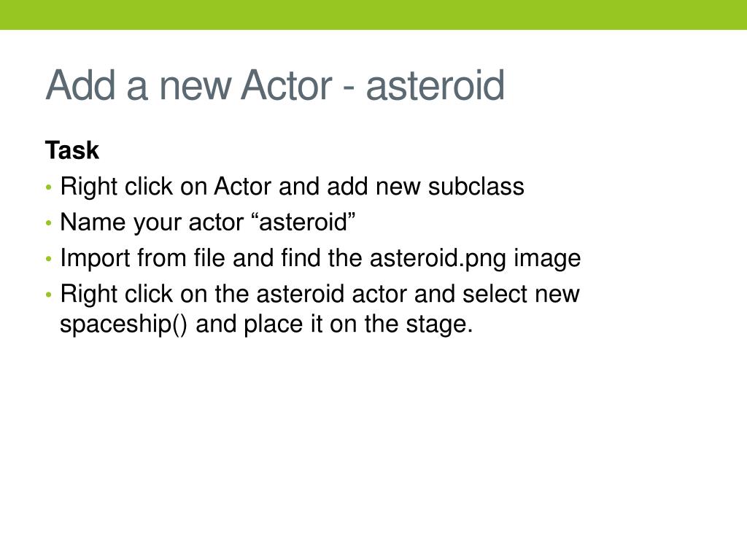Viewport: 747px width, 560px height.
Task: Click the bullet 'Right click on Actor and add new subclass'
Action: 292,186
